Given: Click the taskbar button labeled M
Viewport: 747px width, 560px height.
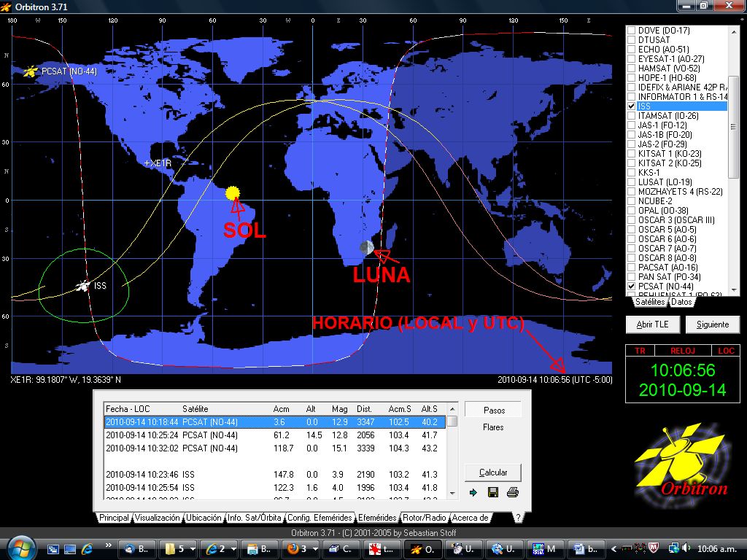Looking at the screenshot, I should tap(545, 549).
